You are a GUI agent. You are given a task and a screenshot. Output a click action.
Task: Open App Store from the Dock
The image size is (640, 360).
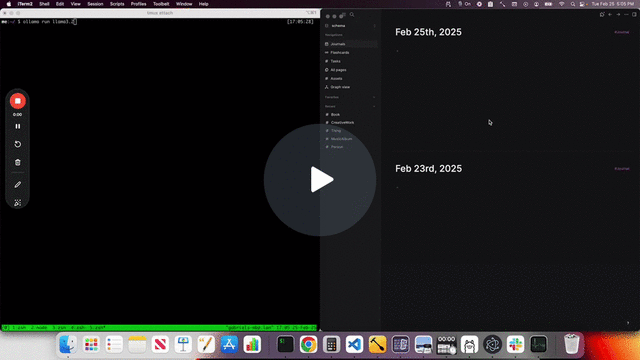(x=229, y=344)
